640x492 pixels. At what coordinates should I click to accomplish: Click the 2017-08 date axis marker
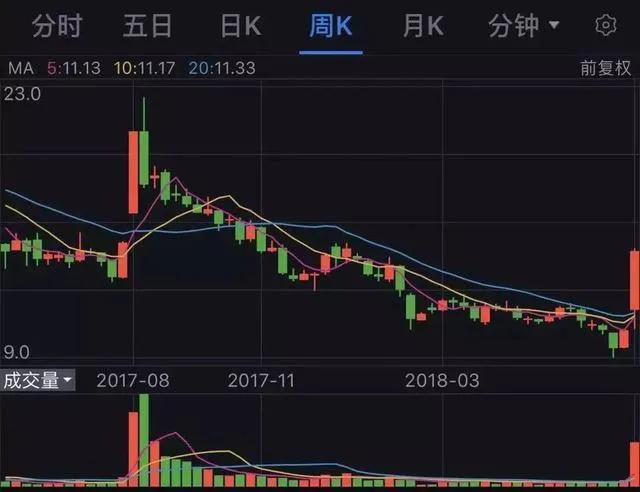pos(133,381)
